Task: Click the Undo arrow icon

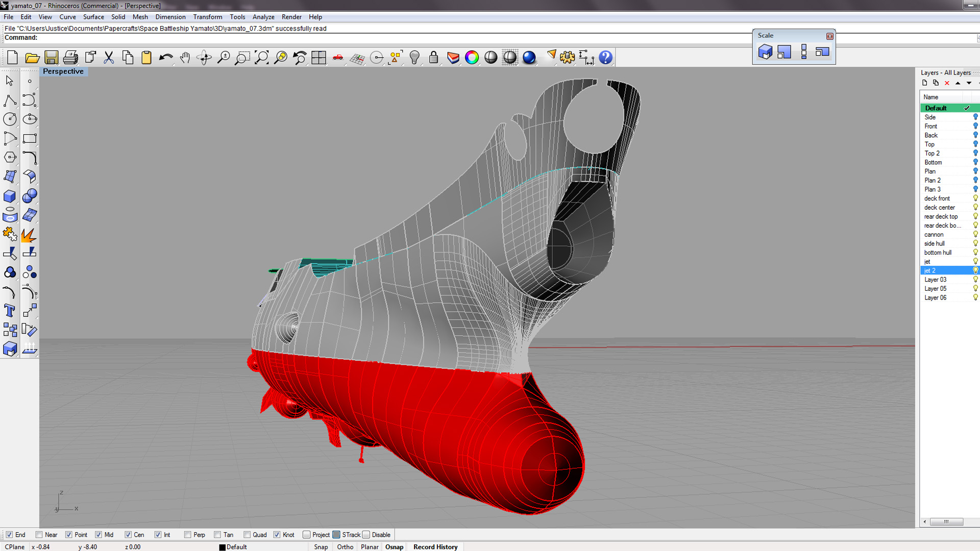Action: 166,57
